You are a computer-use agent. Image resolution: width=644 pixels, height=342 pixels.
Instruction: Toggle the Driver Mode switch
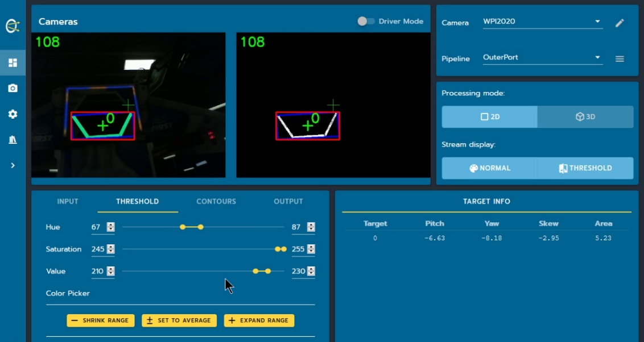pos(366,22)
